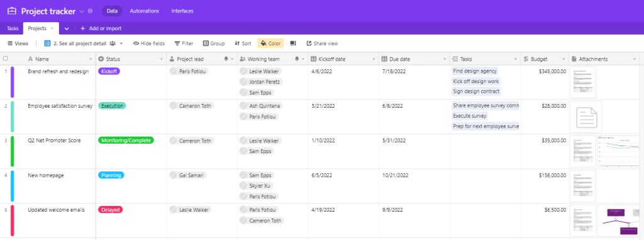Open Q2 Net Promoter chart thumbnail
The image size is (644, 240).
coord(619,151)
